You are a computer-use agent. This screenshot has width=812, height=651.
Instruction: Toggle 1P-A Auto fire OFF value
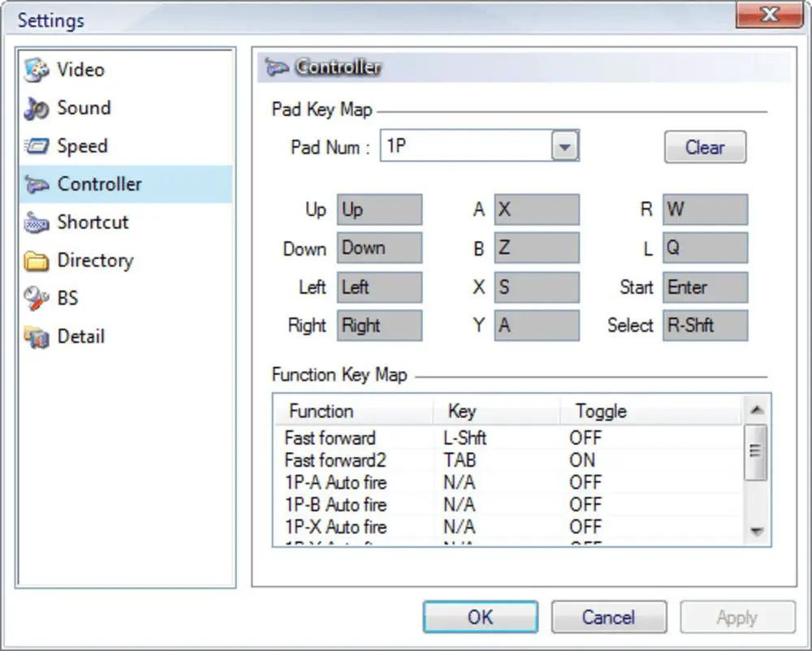(x=585, y=482)
